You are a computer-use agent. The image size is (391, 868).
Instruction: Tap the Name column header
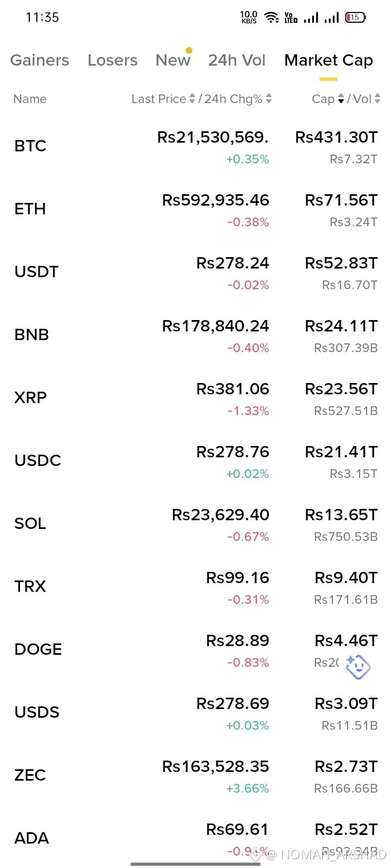[x=30, y=99]
